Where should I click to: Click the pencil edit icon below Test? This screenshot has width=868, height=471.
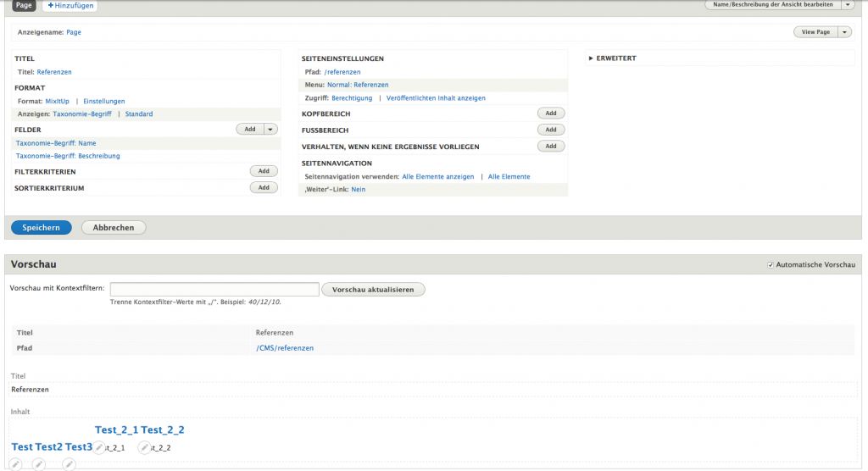click(15, 463)
